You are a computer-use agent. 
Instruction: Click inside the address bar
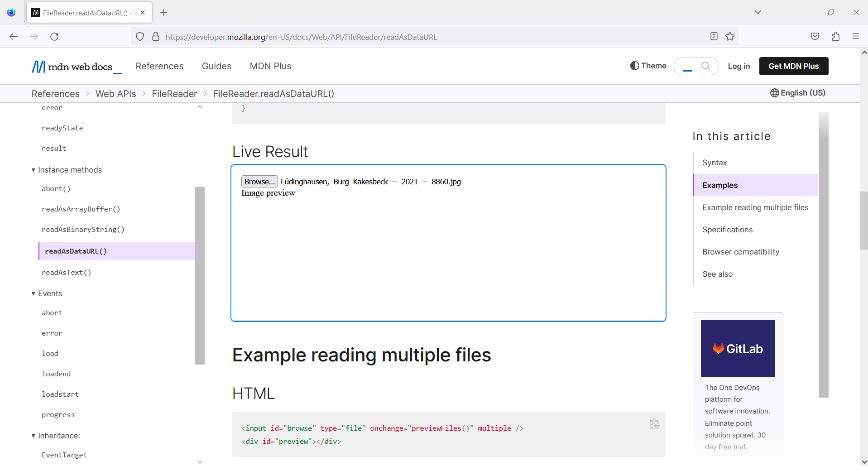[x=408, y=37]
